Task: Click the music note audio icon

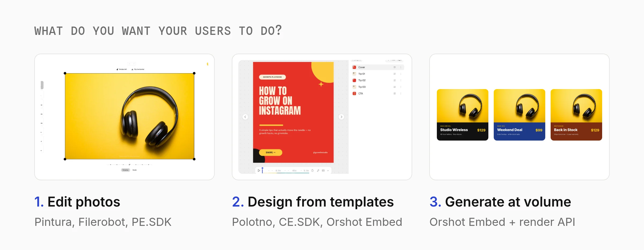Action: (x=318, y=171)
